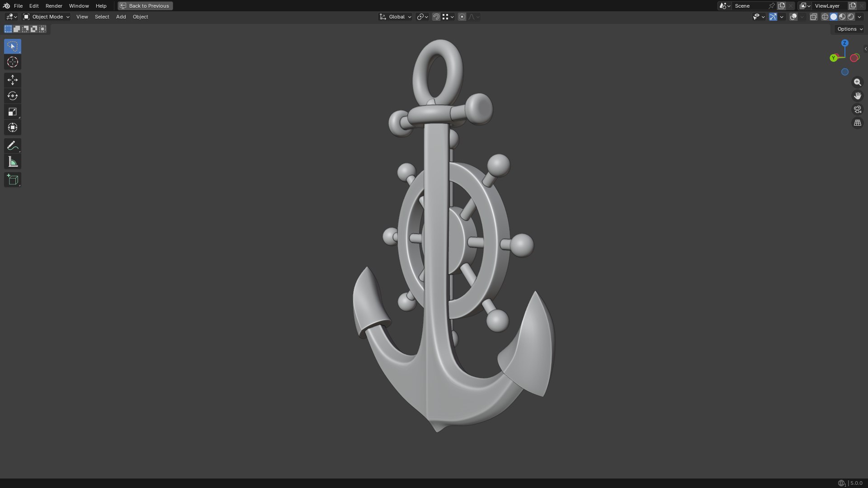Screen dimensions: 868x488
Task: Click the ViewLayer name field
Action: [x=830, y=6]
